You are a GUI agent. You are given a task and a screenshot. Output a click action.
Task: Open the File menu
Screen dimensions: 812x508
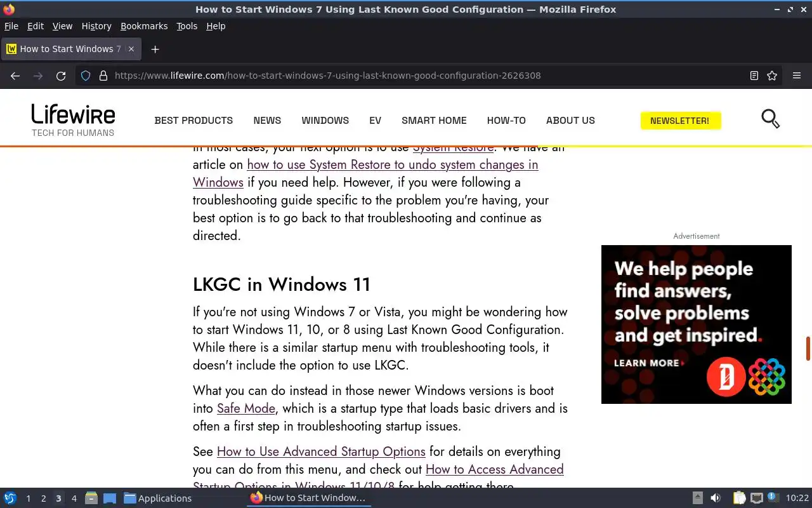click(x=11, y=26)
